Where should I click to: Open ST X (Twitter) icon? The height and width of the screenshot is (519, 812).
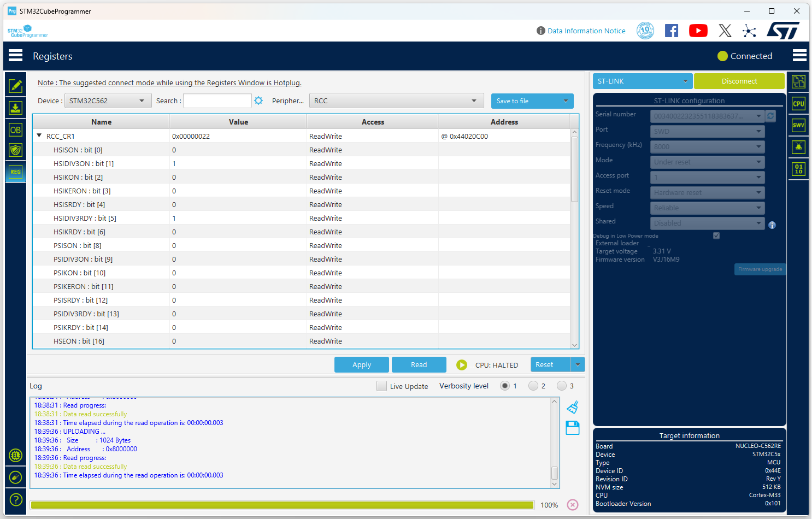[725, 31]
